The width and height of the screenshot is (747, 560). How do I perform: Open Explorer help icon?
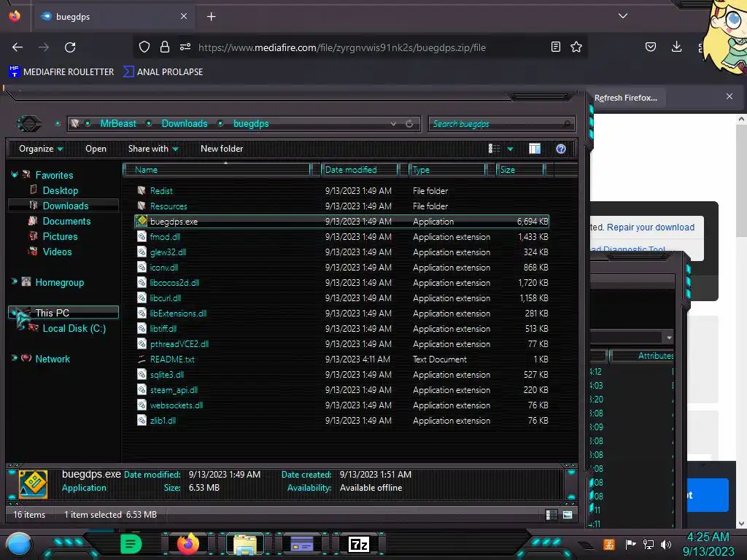click(x=561, y=149)
